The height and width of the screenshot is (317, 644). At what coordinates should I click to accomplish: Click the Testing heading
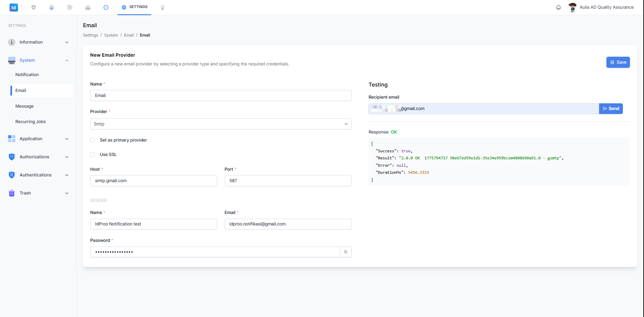[x=378, y=85]
